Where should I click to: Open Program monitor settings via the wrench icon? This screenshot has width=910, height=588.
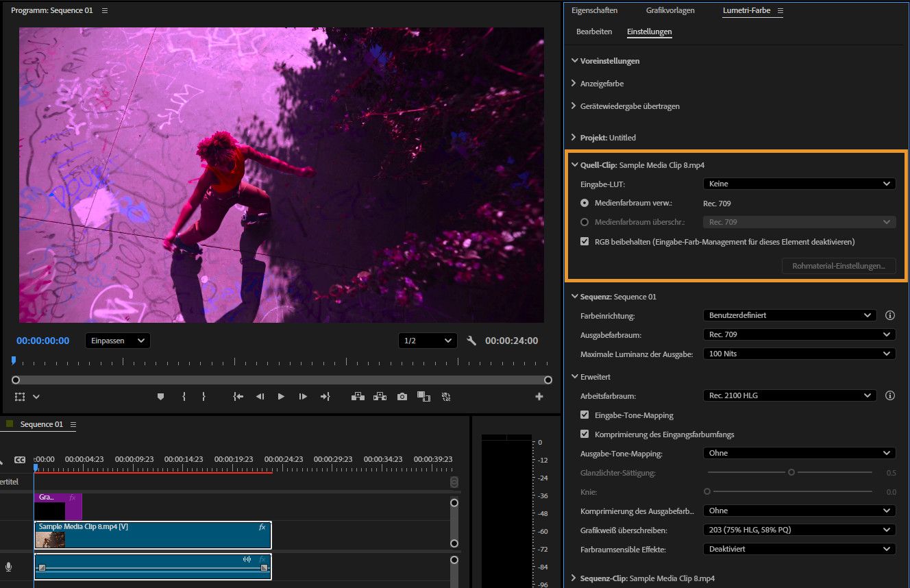pos(471,341)
